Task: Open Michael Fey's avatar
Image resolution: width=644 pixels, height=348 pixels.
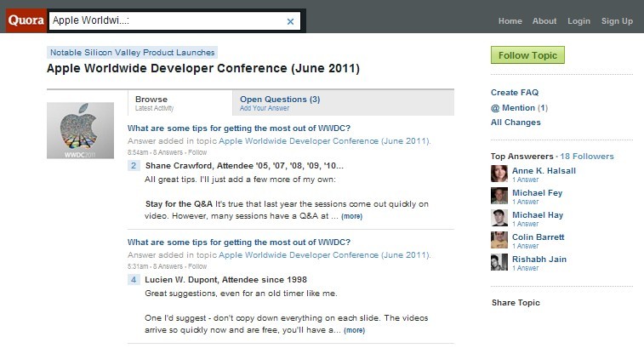Action: pyautogui.click(x=499, y=196)
